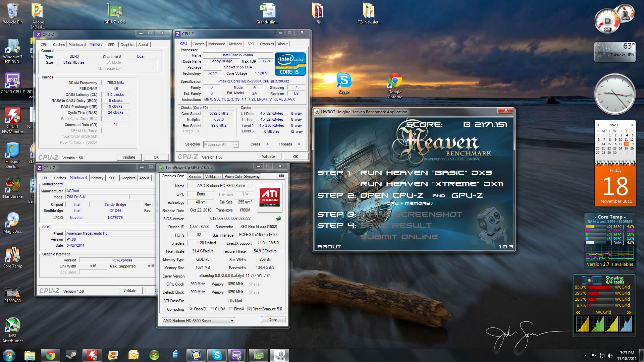644x362 pixels.
Task: Click Validate in CPU-Z Memory window
Action: pos(129,157)
